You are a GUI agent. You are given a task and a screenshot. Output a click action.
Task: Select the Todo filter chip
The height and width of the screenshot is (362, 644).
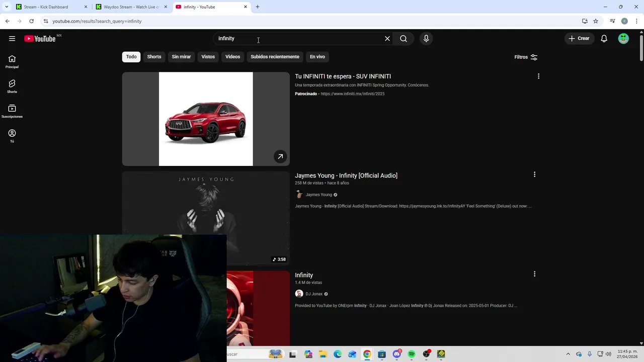pos(131,57)
